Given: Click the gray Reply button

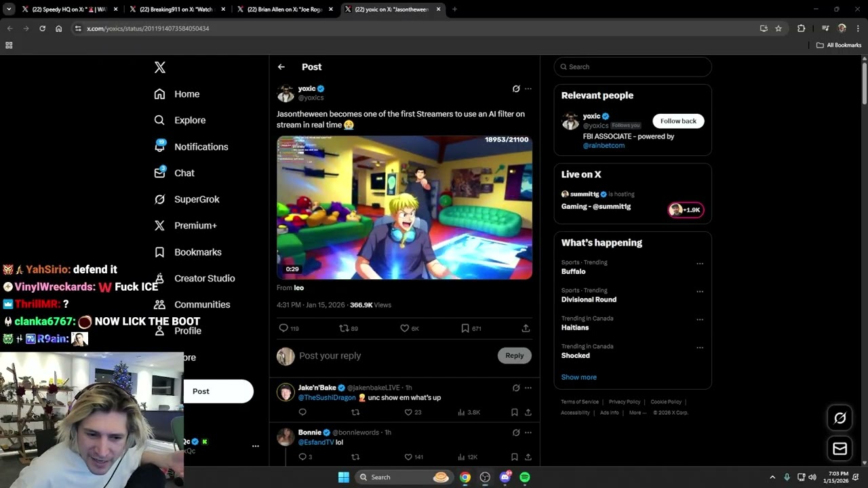Looking at the screenshot, I should [x=515, y=356].
